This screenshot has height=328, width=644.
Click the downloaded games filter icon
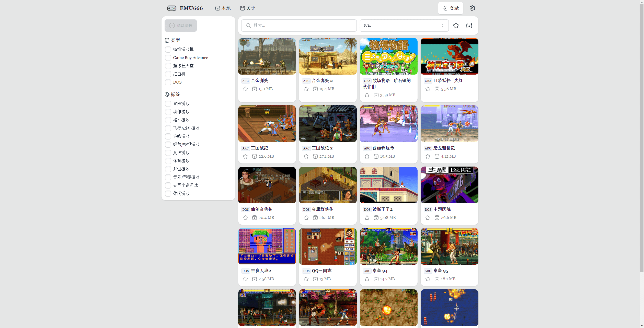(469, 26)
